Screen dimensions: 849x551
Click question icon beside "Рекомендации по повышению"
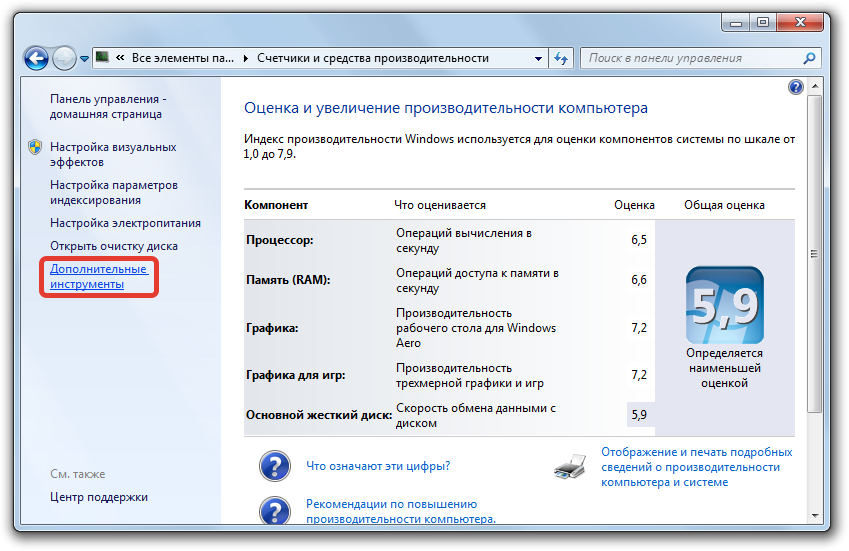(274, 510)
